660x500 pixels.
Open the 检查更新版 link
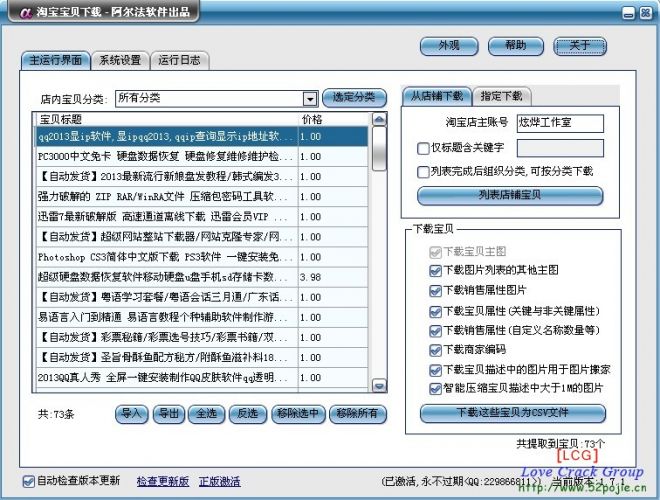163,481
